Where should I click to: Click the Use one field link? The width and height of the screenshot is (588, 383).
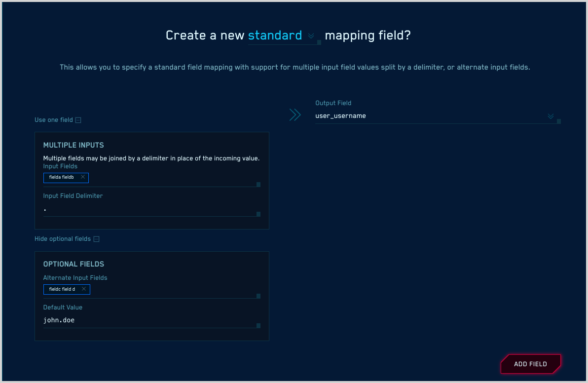[54, 119]
